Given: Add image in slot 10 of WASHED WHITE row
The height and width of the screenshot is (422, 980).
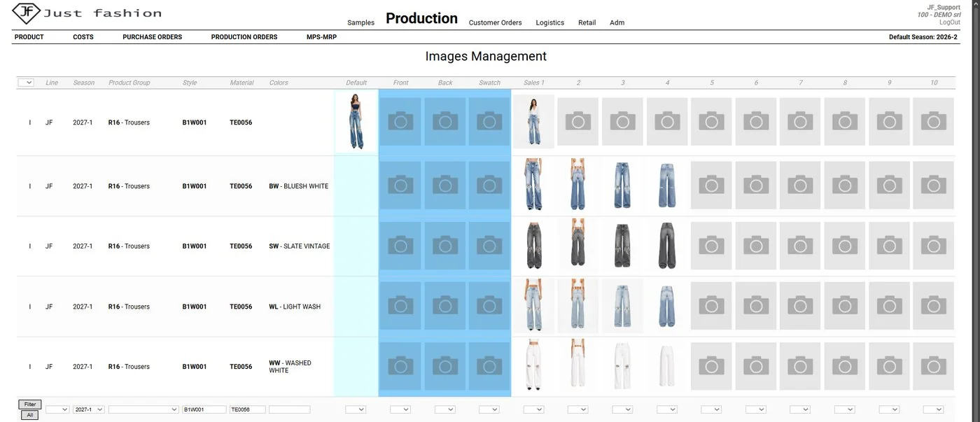Looking at the screenshot, I should [933, 366].
